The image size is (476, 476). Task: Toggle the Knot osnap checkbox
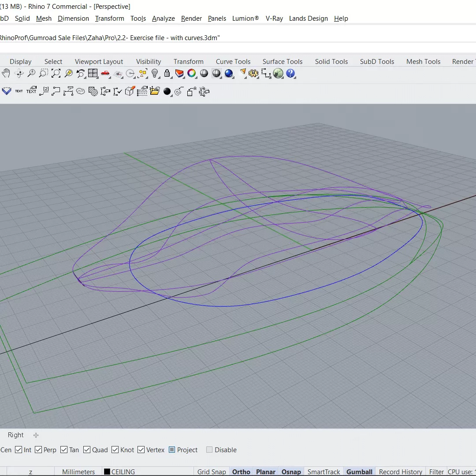[115, 450]
